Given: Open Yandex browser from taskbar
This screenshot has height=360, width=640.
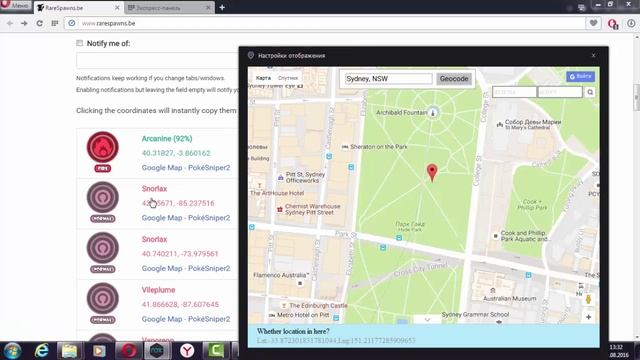Looking at the screenshot, I should [187, 351].
